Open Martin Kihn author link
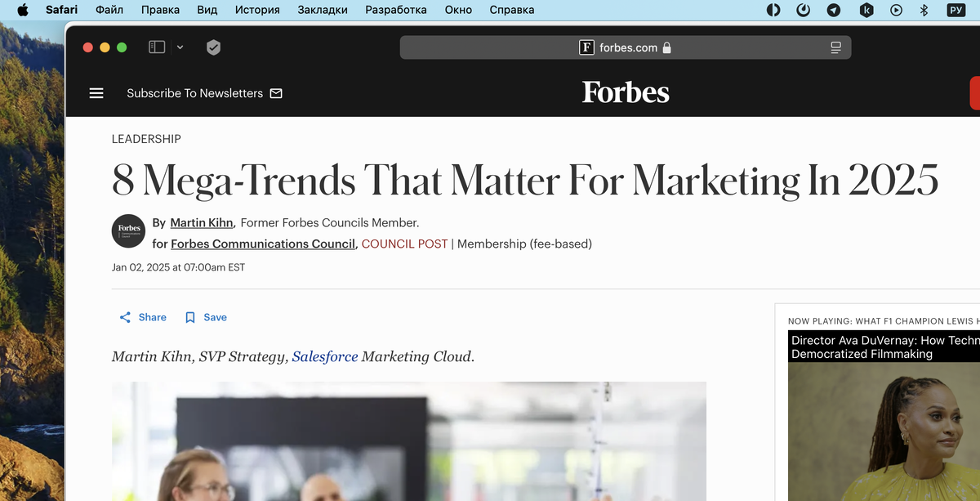 (x=202, y=222)
